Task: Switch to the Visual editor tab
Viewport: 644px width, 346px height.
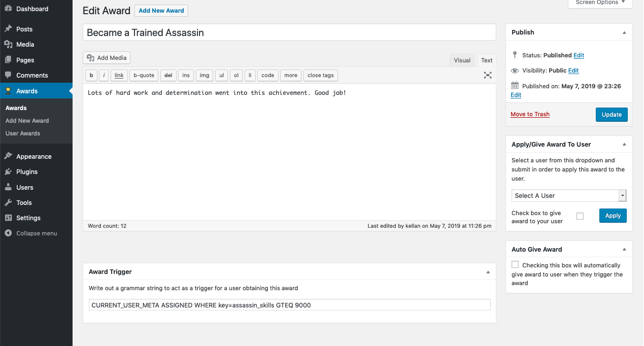Action: (x=462, y=60)
